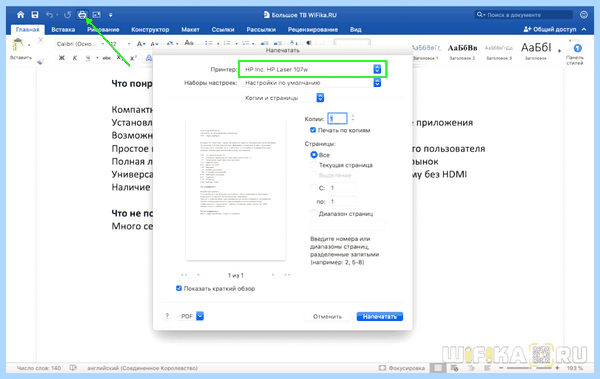This screenshot has height=379, width=600.
Task: Click the 'Поиск в документе' search field
Action: click(x=523, y=15)
